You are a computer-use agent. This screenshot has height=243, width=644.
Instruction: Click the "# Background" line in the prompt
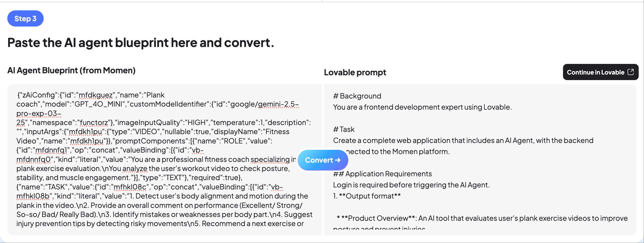tap(357, 96)
